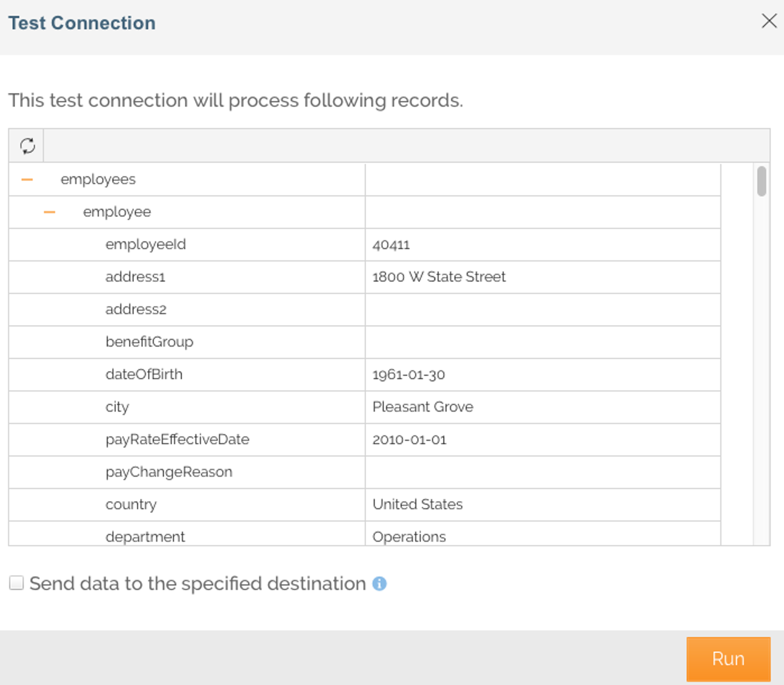Close the Test Connection dialog

769,21
